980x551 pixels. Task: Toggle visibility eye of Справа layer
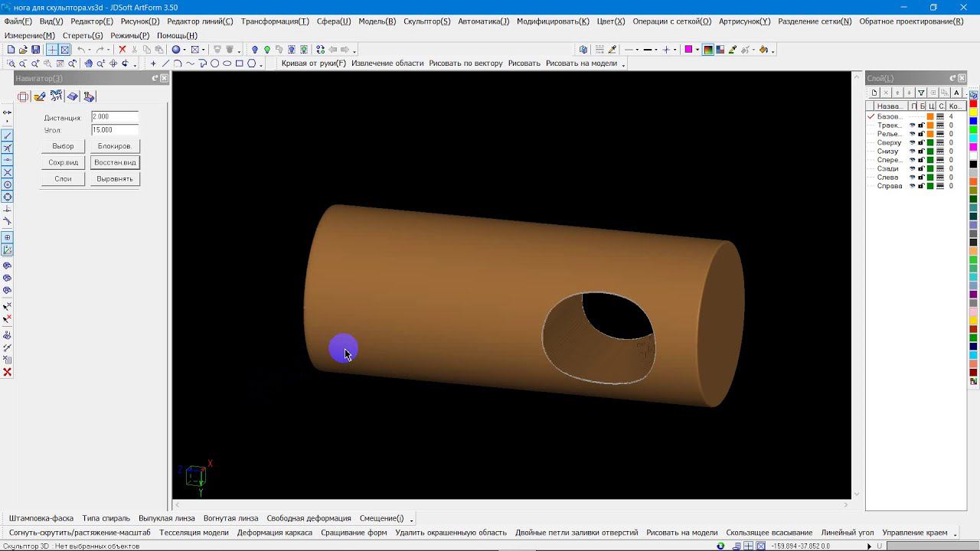[x=912, y=186]
